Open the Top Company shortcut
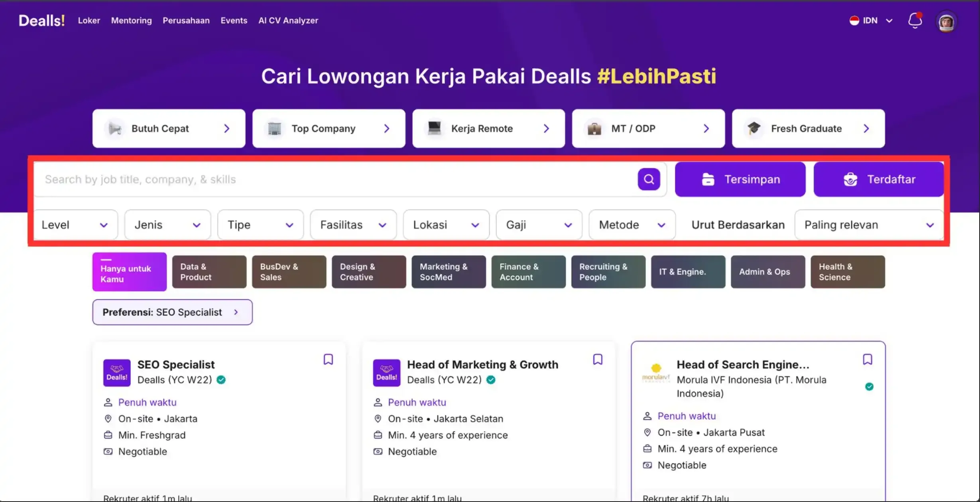Screen dimensions: 980x502 [329, 128]
